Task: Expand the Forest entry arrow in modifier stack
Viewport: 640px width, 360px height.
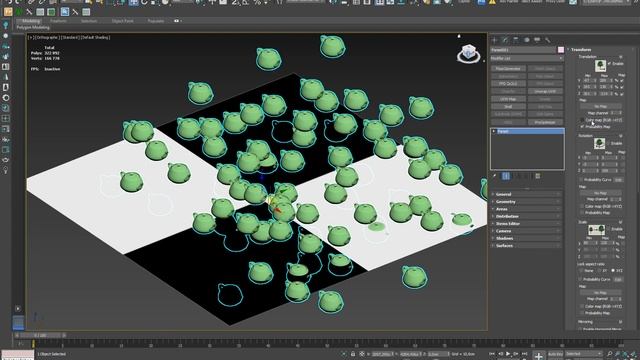Action: 494,131
